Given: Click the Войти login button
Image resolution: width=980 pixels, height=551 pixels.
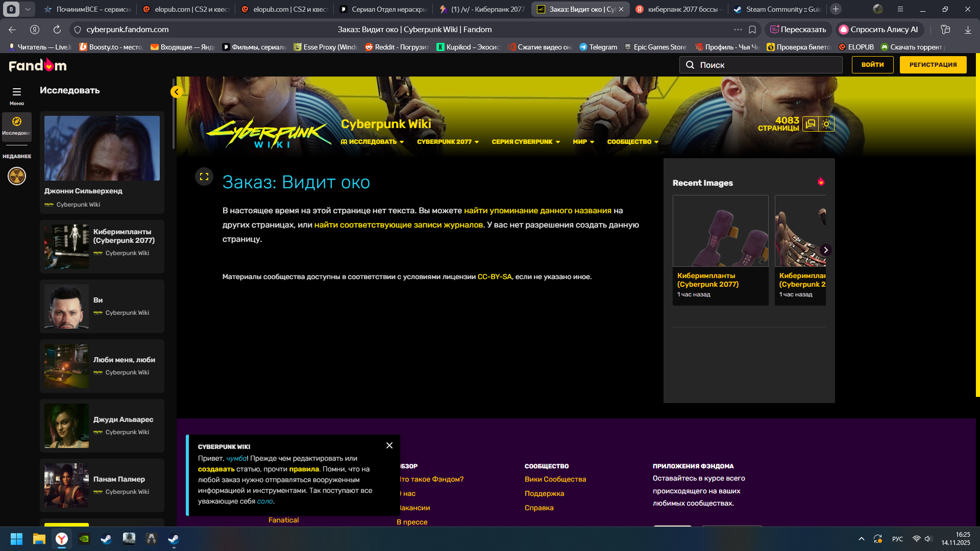Looking at the screenshot, I should [x=872, y=65].
